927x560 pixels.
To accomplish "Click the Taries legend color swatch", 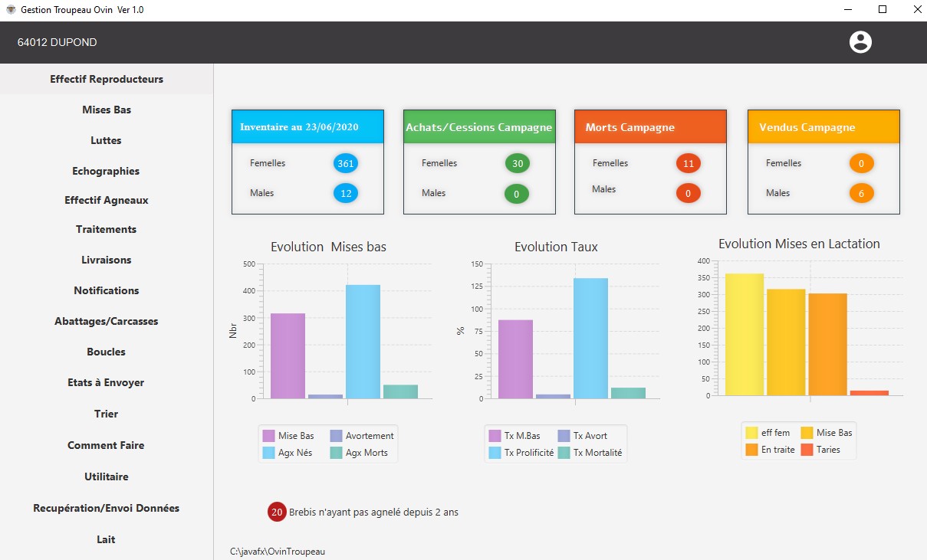I will [x=807, y=450].
